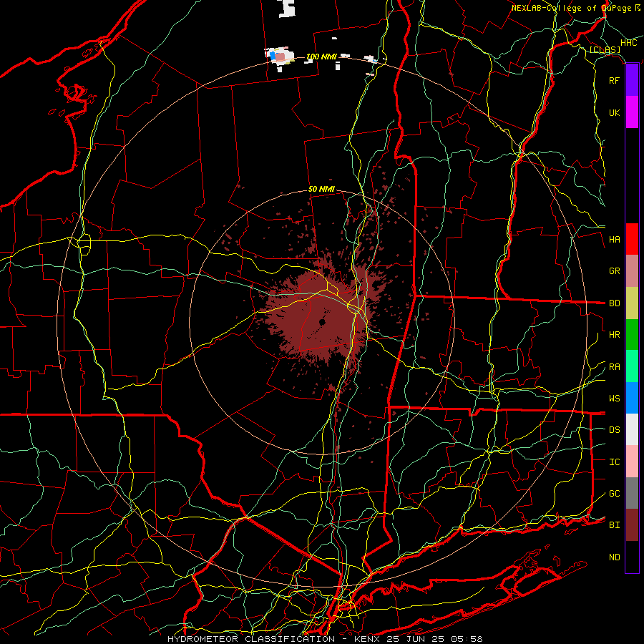Click the NEXLAB-College of DuPage credit text

[x=576, y=8]
